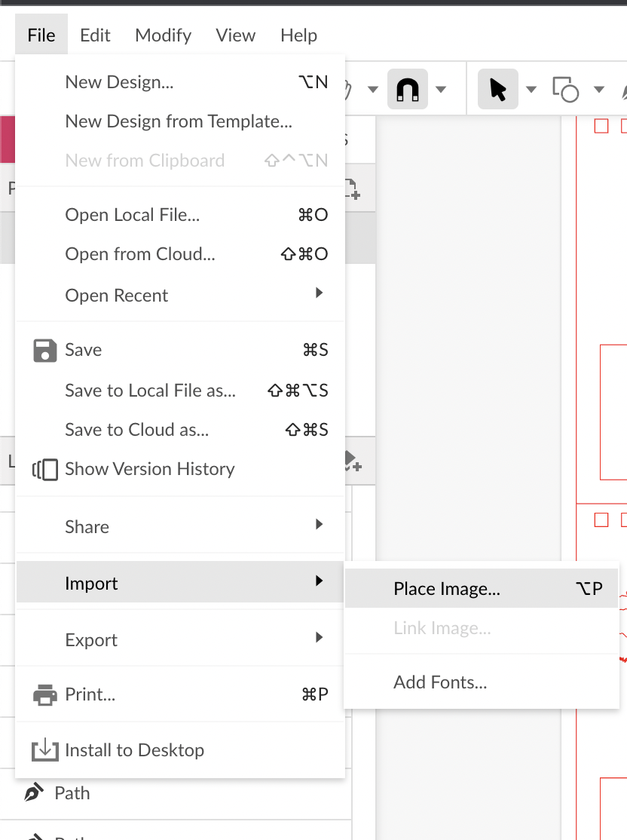
Task: Click the Install to Desktop icon
Action: 45,750
